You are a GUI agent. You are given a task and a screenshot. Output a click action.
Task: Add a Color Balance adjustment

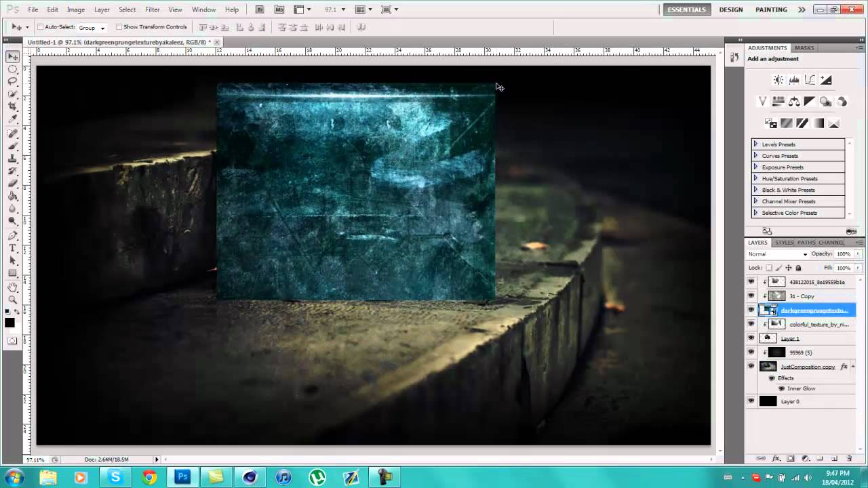[x=794, y=102]
